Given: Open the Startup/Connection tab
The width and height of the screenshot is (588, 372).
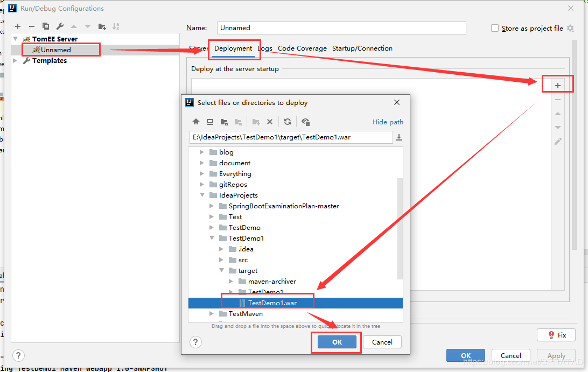Looking at the screenshot, I should [362, 48].
